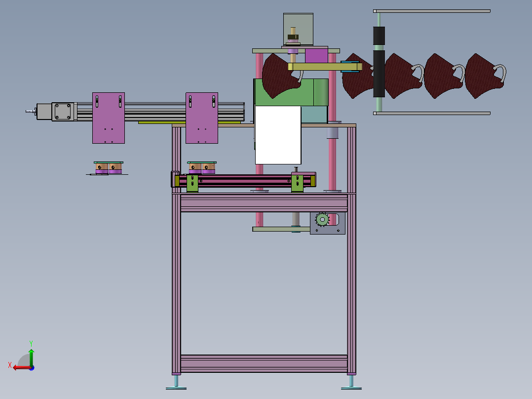Select the mask resting on the green block

[281, 76]
